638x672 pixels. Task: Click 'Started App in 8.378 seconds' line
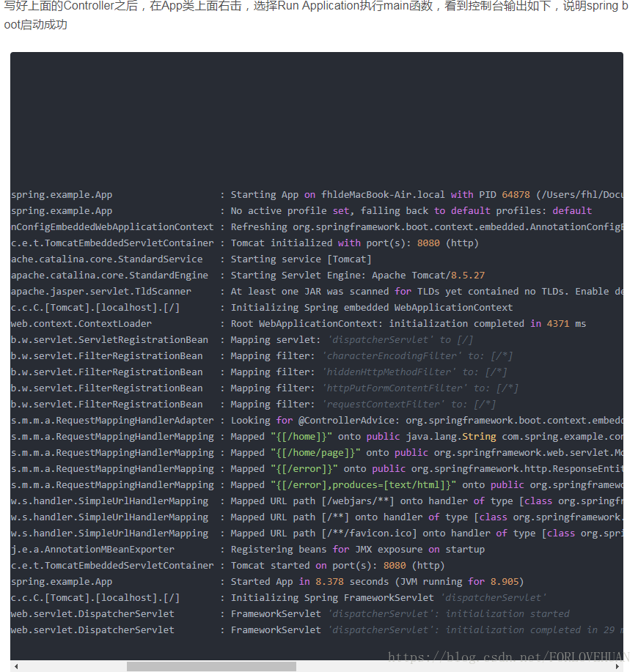pos(378,582)
